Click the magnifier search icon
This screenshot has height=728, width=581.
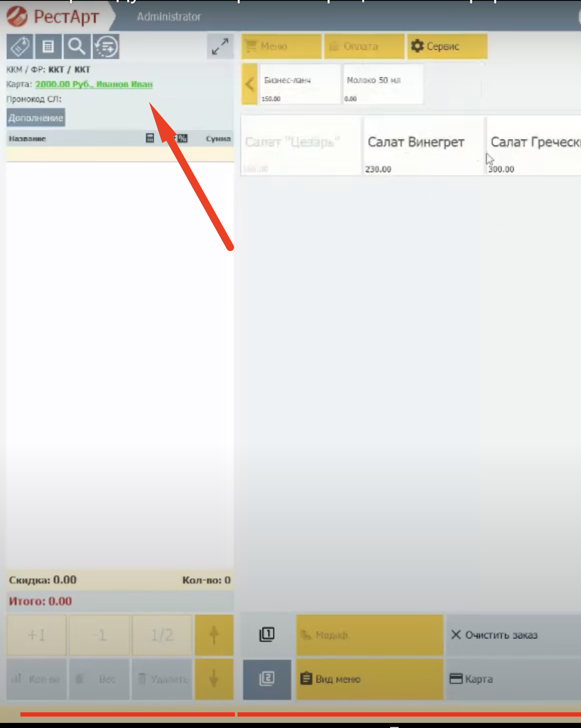[x=77, y=46]
